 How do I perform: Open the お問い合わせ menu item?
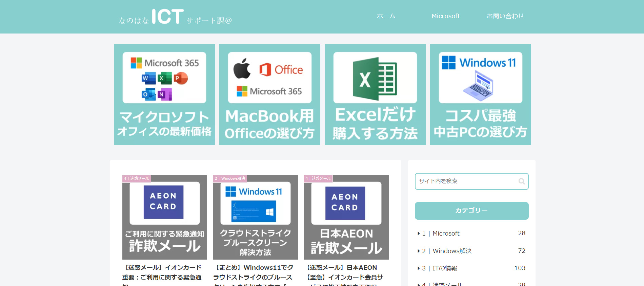[505, 16]
